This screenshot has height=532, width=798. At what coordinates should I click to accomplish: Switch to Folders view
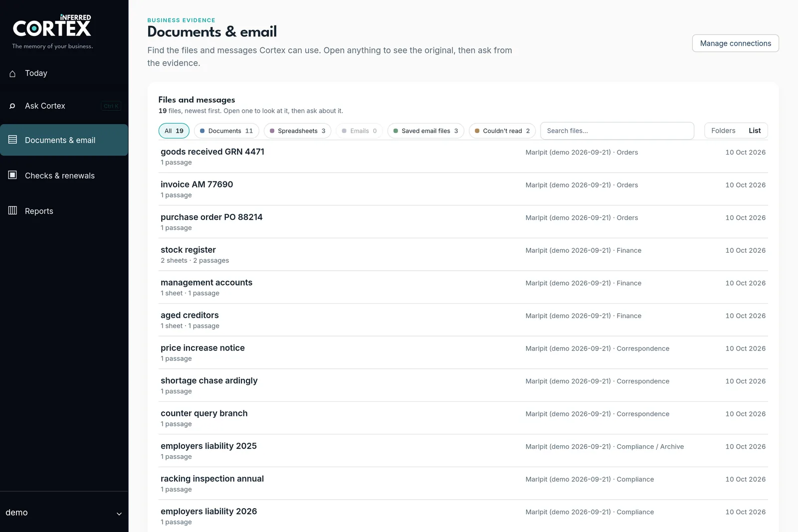[723, 131]
